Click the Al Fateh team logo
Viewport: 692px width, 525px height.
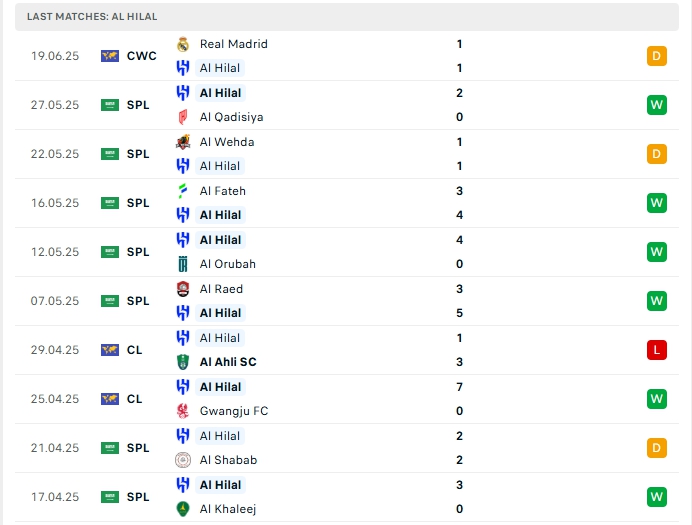tap(183, 191)
